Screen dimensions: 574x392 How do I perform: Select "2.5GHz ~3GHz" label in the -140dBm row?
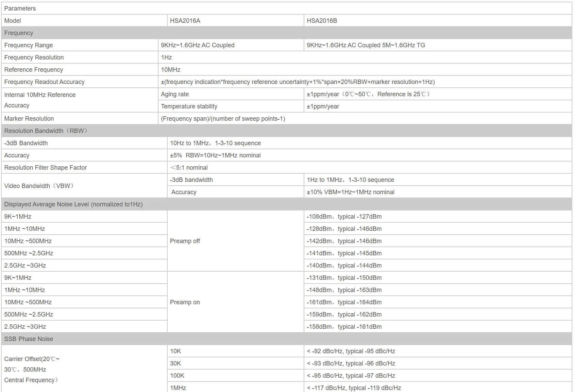coord(25,266)
